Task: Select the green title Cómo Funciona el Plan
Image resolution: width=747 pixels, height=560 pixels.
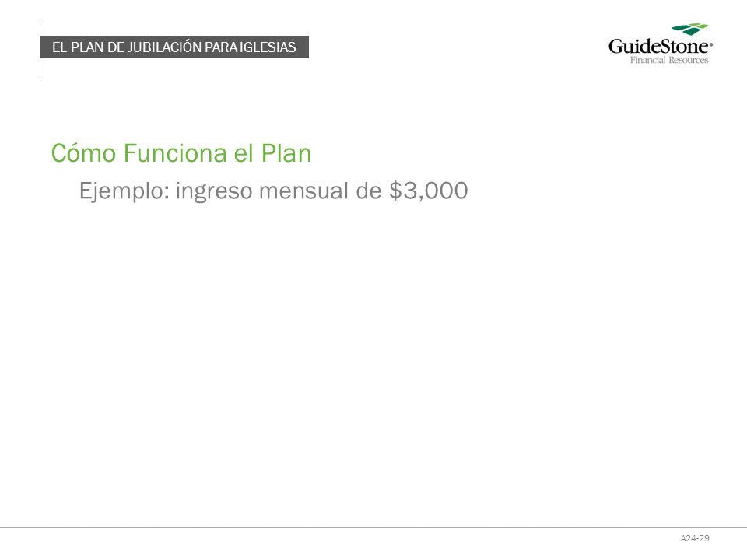Action: click(x=181, y=153)
